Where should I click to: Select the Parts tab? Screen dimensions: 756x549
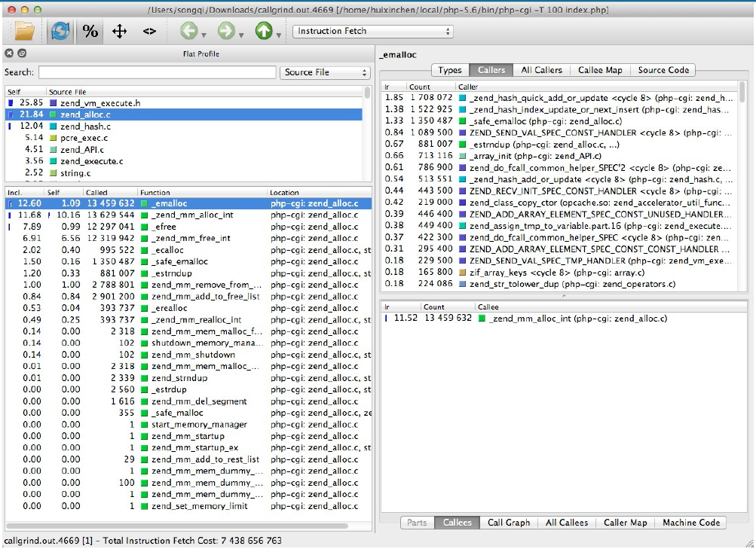417,523
